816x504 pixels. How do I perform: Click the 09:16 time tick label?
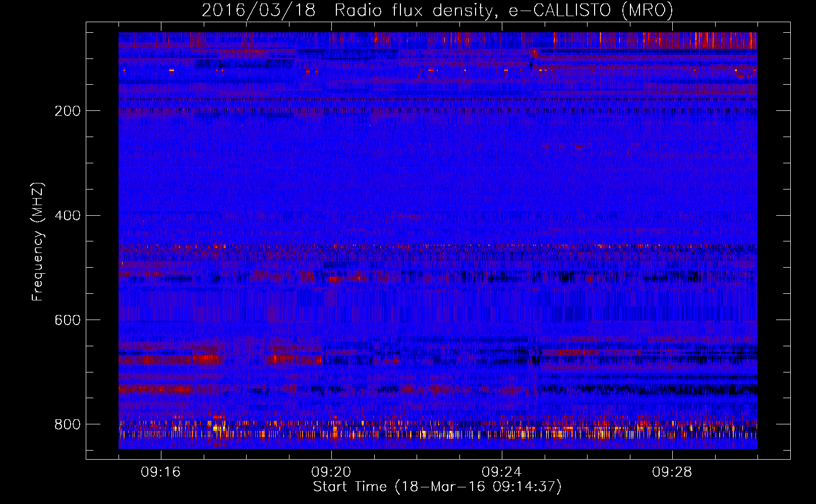pyautogui.click(x=161, y=472)
